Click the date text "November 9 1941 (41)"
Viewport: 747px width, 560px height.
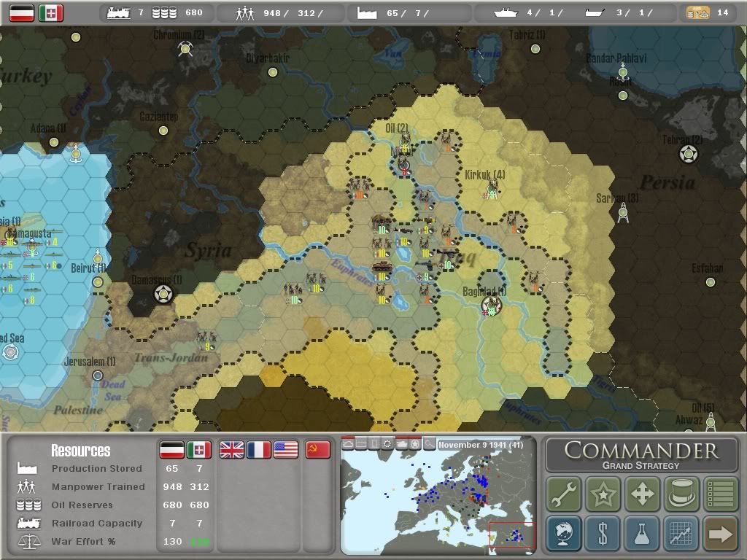pyautogui.click(x=480, y=445)
